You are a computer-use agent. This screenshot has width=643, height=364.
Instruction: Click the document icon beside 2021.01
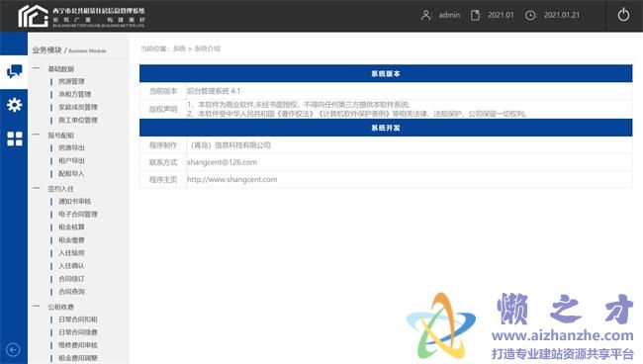[x=475, y=15]
